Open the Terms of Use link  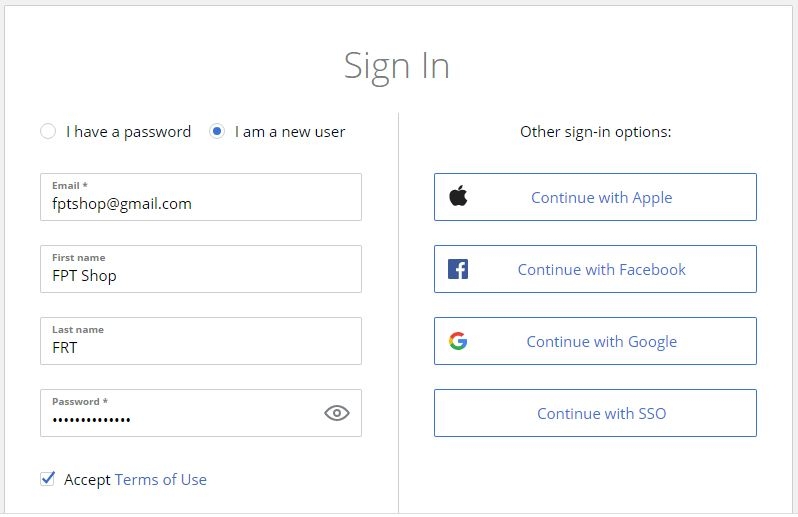(x=161, y=479)
